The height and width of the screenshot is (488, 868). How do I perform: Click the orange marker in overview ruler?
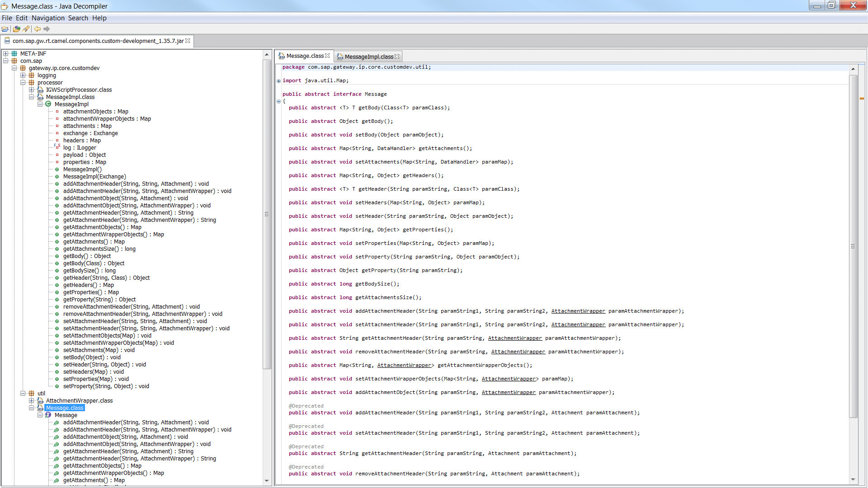click(862, 99)
